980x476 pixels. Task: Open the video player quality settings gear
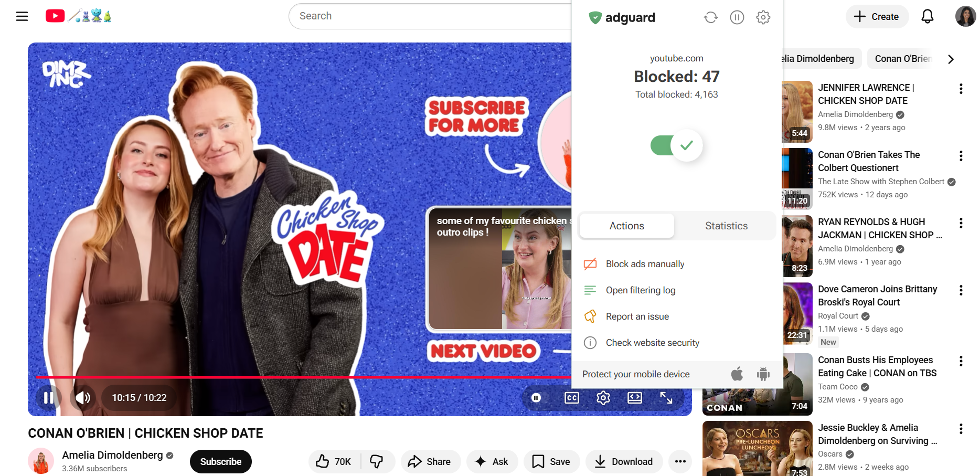603,398
